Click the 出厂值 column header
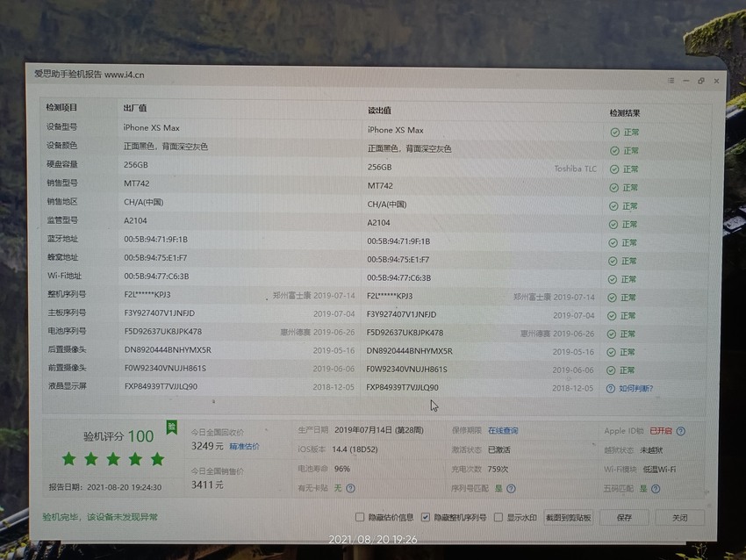 pos(134,108)
